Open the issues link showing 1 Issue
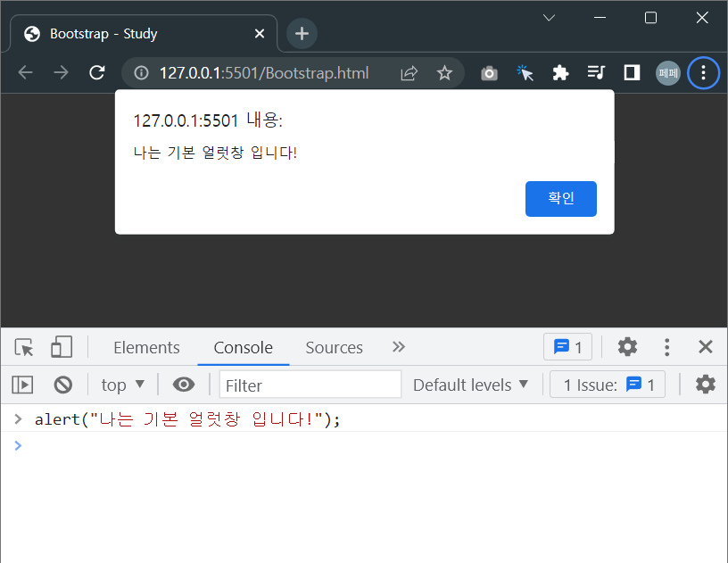This screenshot has width=728, height=563. tap(607, 384)
